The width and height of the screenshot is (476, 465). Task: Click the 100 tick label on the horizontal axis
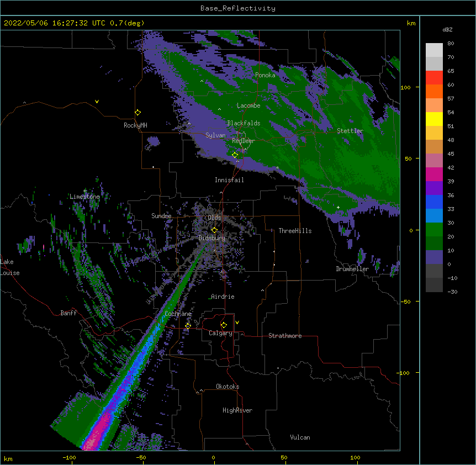pos(355,458)
